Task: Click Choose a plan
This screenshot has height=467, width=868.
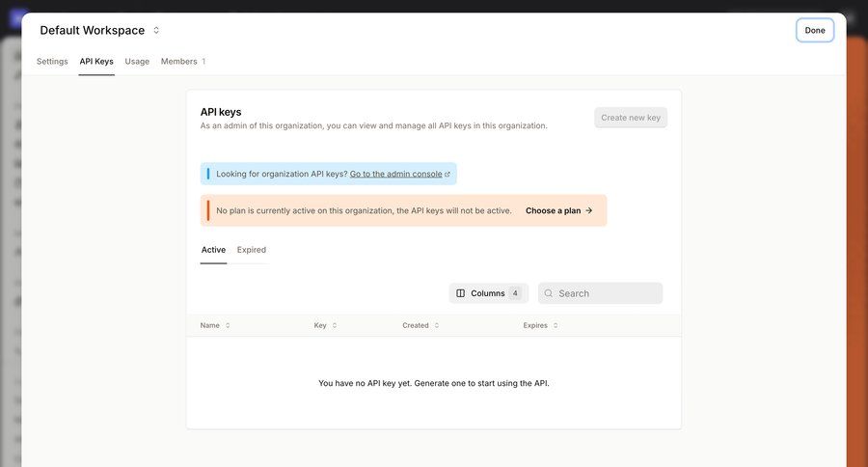Action: pyautogui.click(x=558, y=210)
